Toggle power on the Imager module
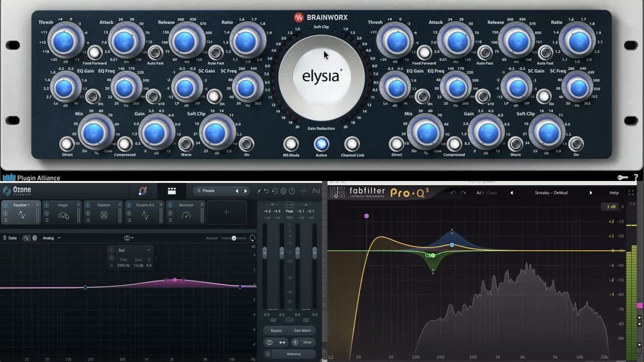This screenshot has height=362, width=644. (47, 205)
